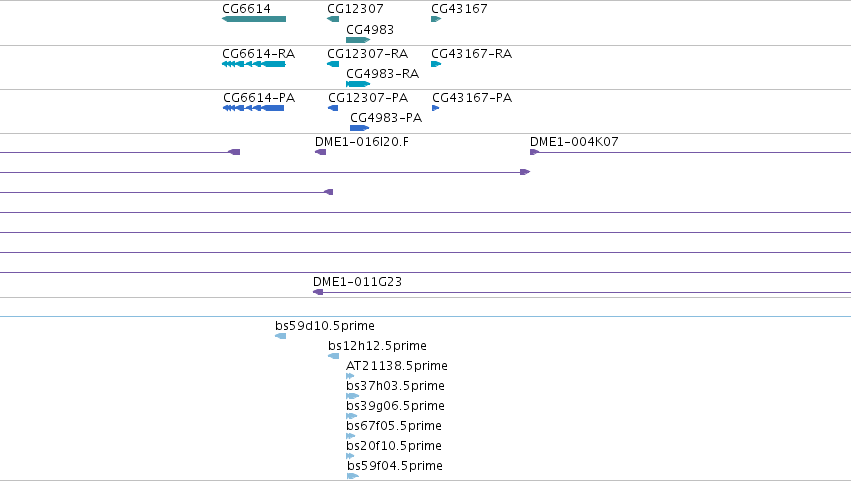Select the CG12307-RA transcript glyph

[x=333, y=64]
